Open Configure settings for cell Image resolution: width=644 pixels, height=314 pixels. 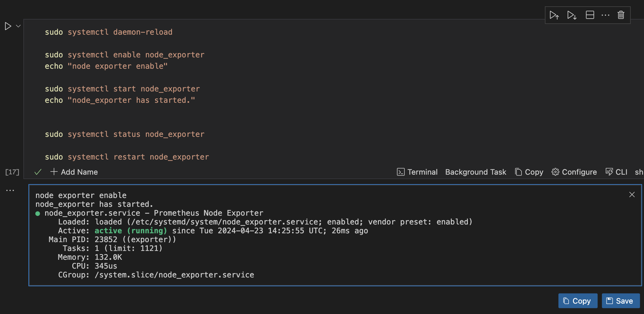[x=574, y=172]
